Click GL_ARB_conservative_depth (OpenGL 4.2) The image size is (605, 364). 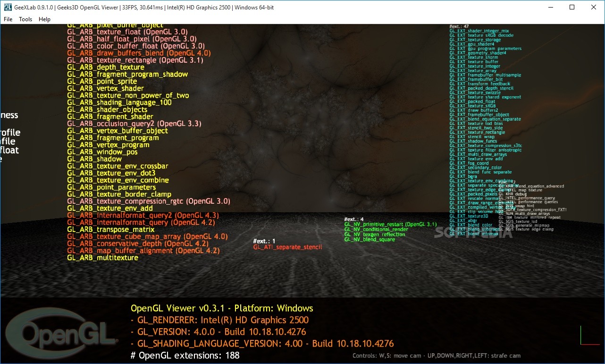138,244
